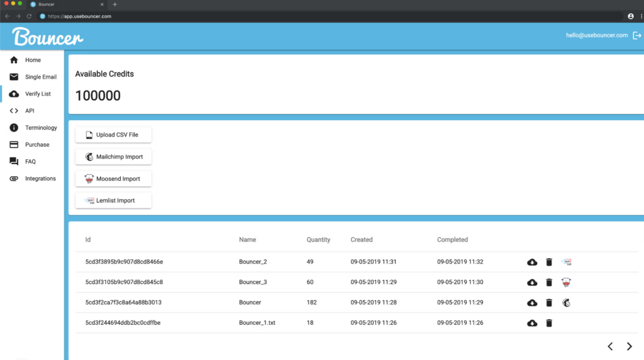Select id 5cd3f244694ddb2bc0cdffbe
The width and height of the screenshot is (644, 360).
123,323
